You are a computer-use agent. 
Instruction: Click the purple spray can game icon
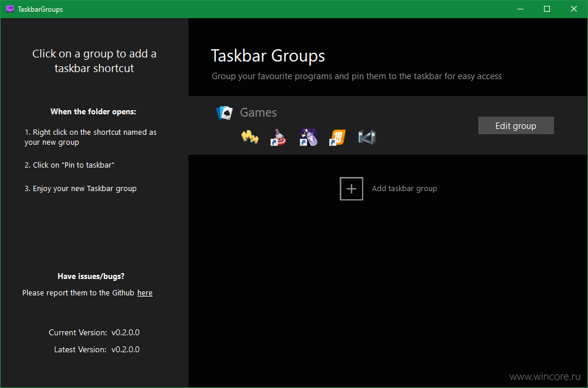point(308,137)
